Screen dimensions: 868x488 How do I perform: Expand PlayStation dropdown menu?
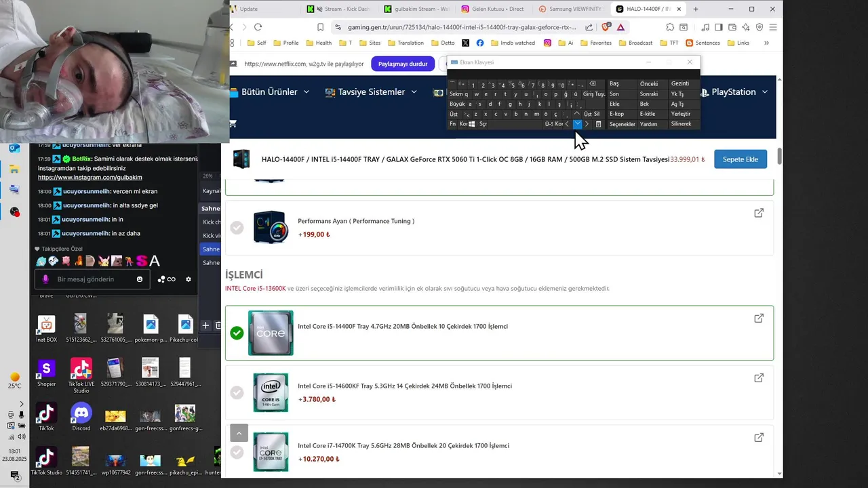[734, 92]
